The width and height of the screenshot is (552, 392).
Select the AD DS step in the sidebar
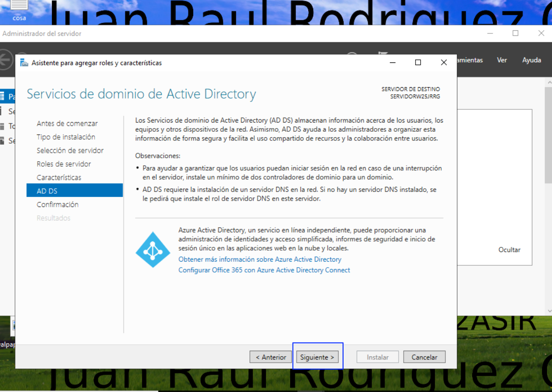pyautogui.click(x=75, y=190)
